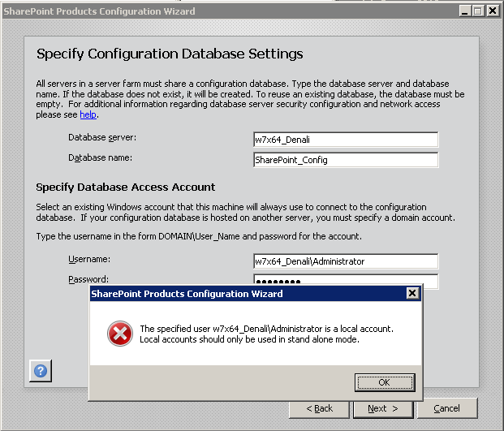The image size is (504, 431).
Task: Click into the Username input field
Action: pos(346,261)
